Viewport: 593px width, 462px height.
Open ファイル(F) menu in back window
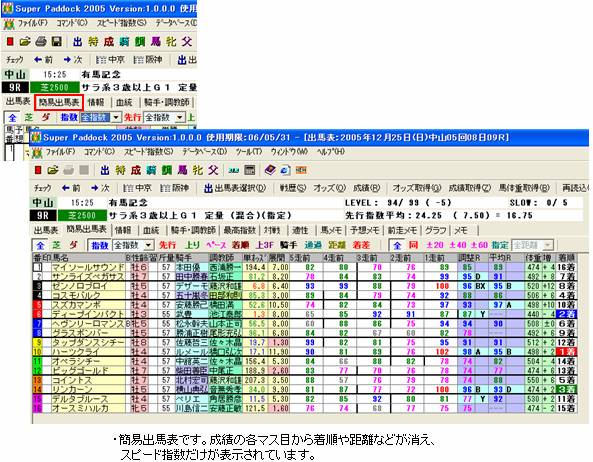click(33, 23)
